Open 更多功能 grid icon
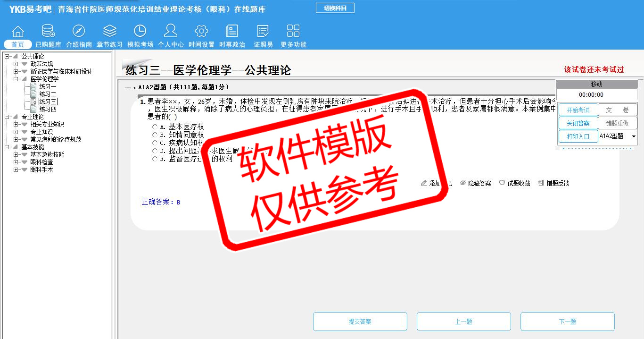The width and height of the screenshot is (644, 339). tap(293, 32)
